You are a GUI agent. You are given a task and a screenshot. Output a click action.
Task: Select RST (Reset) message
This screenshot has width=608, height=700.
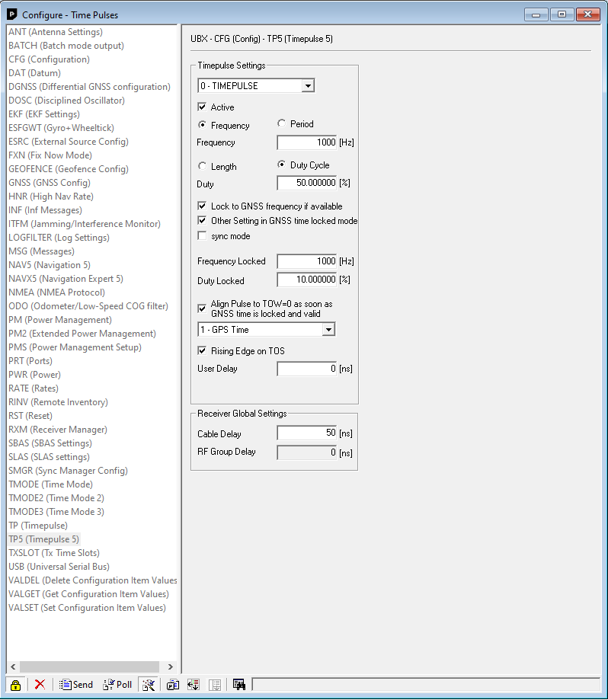pos(30,416)
